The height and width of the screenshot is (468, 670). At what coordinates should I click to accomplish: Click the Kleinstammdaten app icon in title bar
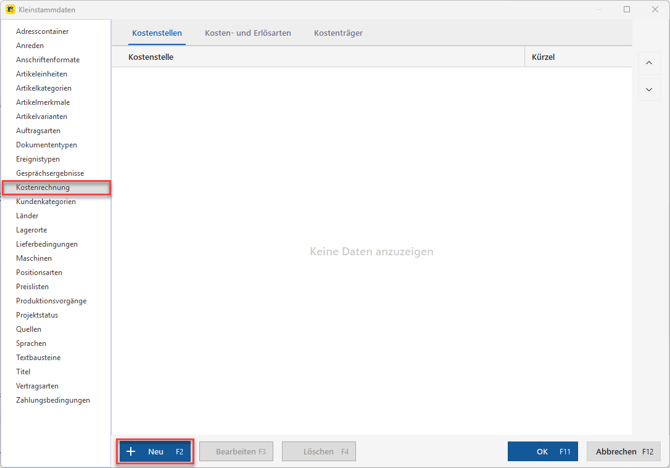[x=10, y=9]
